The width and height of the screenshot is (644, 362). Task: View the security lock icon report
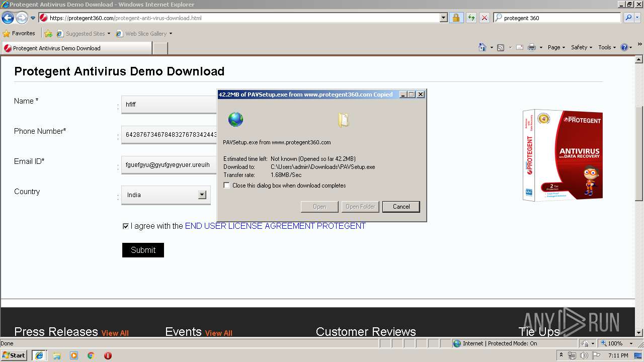click(456, 18)
